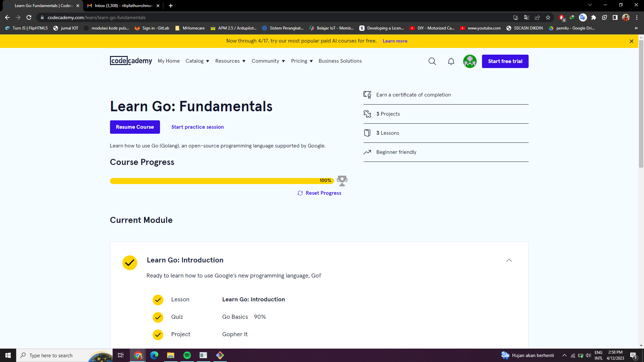Click the Codecademy logo
The height and width of the screenshot is (362, 644).
131,61
